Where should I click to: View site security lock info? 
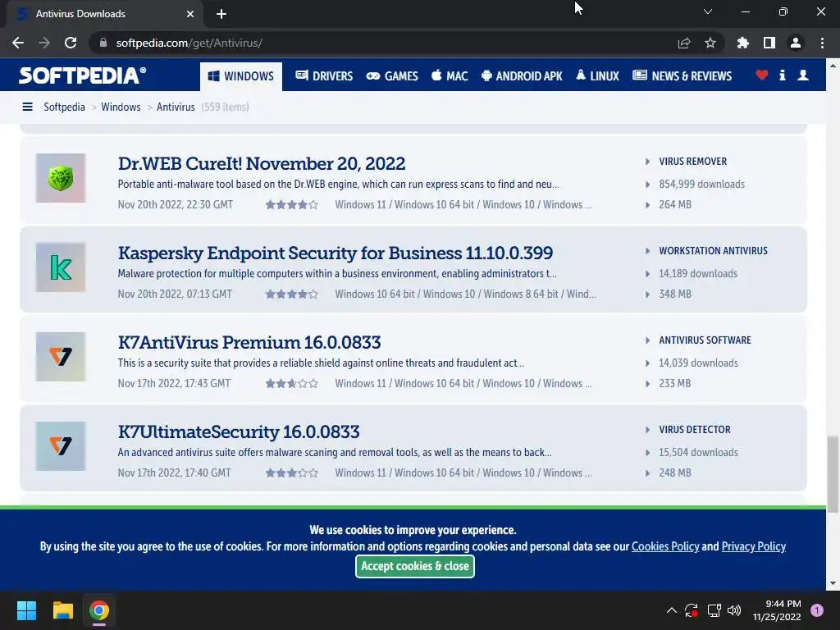click(103, 43)
